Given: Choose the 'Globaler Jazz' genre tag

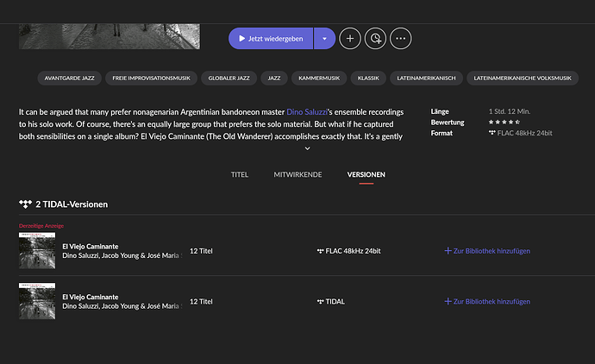Looking at the screenshot, I should click(227, 78).
